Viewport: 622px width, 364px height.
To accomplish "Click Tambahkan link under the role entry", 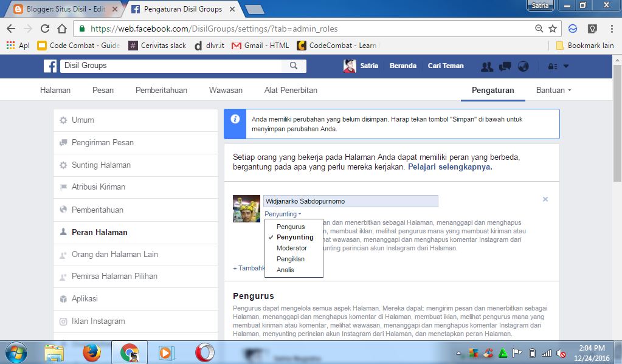I will pyautogui.click(x=249, y=269).
